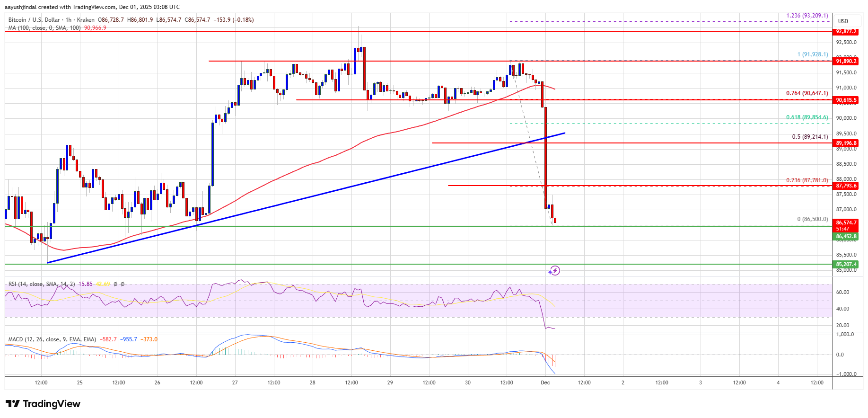Click the 91,890.2 resistance price label
Screen dimensions: 868x418
click(x=846, y=61)
